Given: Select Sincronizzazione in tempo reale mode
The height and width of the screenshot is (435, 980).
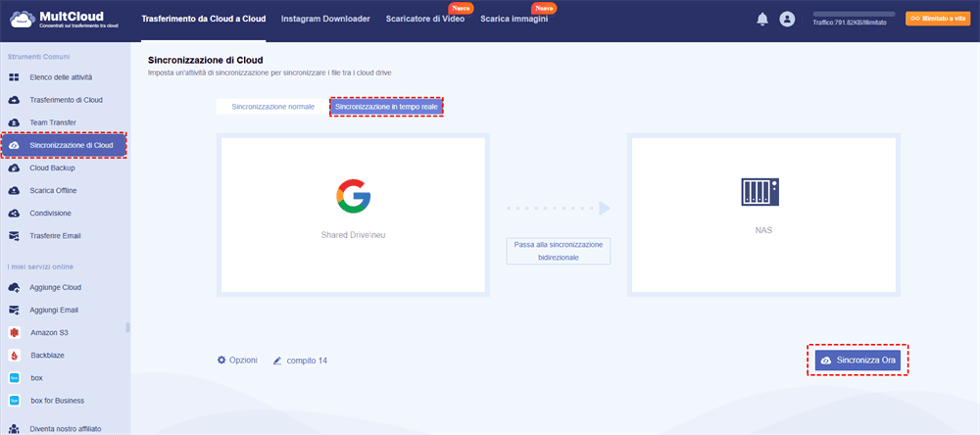Looking at the screenshot, I should [x=386, y=107].
